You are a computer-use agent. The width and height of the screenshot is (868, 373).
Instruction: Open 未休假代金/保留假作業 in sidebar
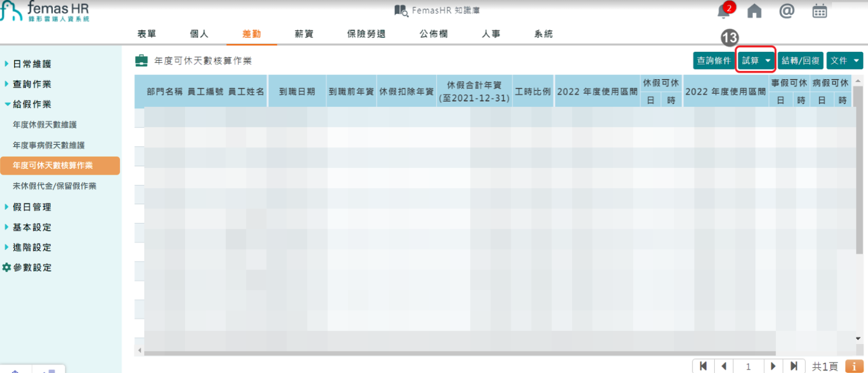[x=54, y=186]
